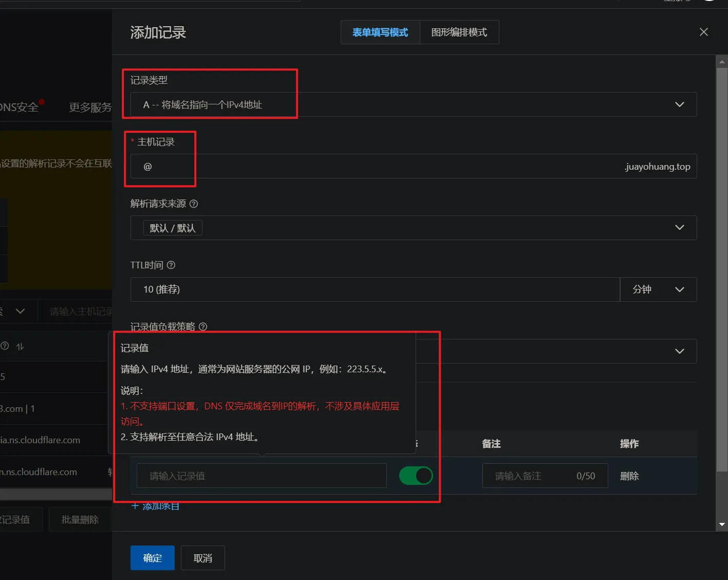The height and width of the screenshot is (580, 728).
Task: Open the 解析请求来源 default dropdown
Action: pyautogui.click(x=679, y=228)
